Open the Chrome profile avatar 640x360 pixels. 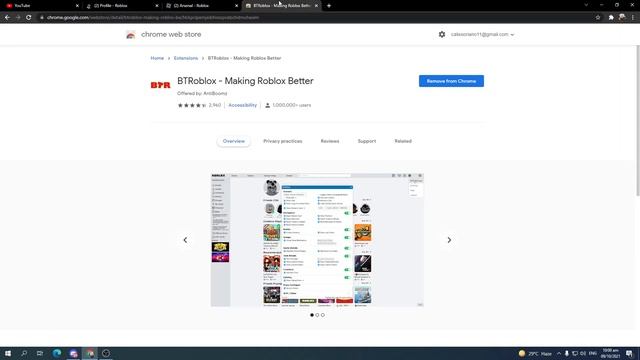(622, 17)
